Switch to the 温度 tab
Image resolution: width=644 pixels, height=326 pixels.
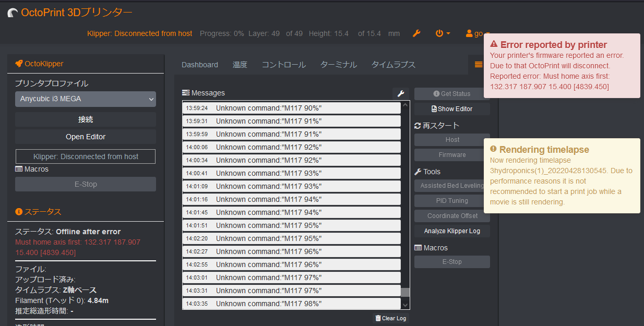240,65
